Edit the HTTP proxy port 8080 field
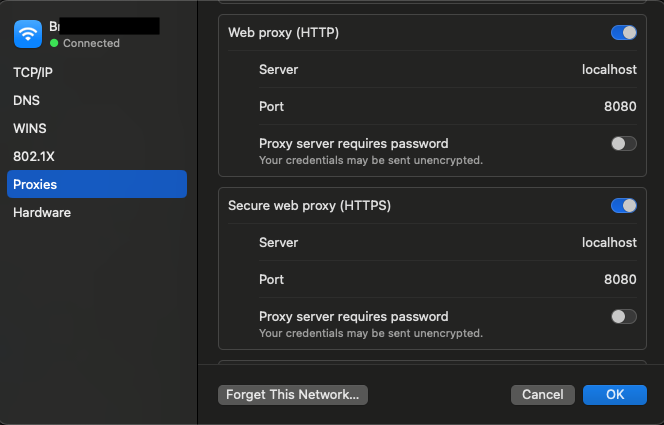Image resolution: width=664 pixels, height=425 pixels. point(620,106)
